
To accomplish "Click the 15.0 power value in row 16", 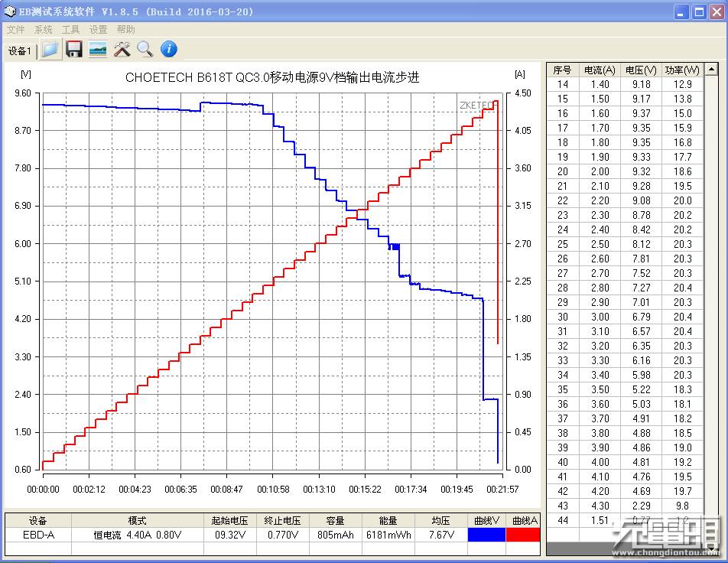I will pos(682,114).
